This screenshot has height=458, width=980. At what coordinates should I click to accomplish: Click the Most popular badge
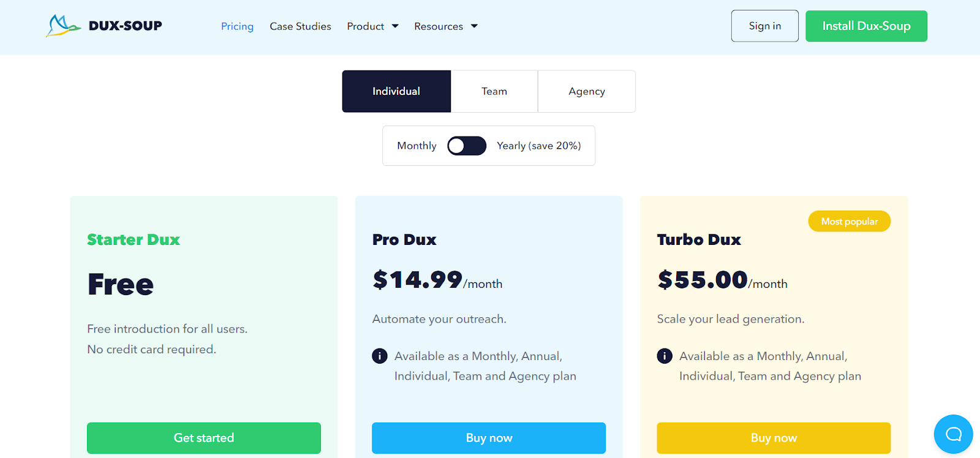coord(849,221)
